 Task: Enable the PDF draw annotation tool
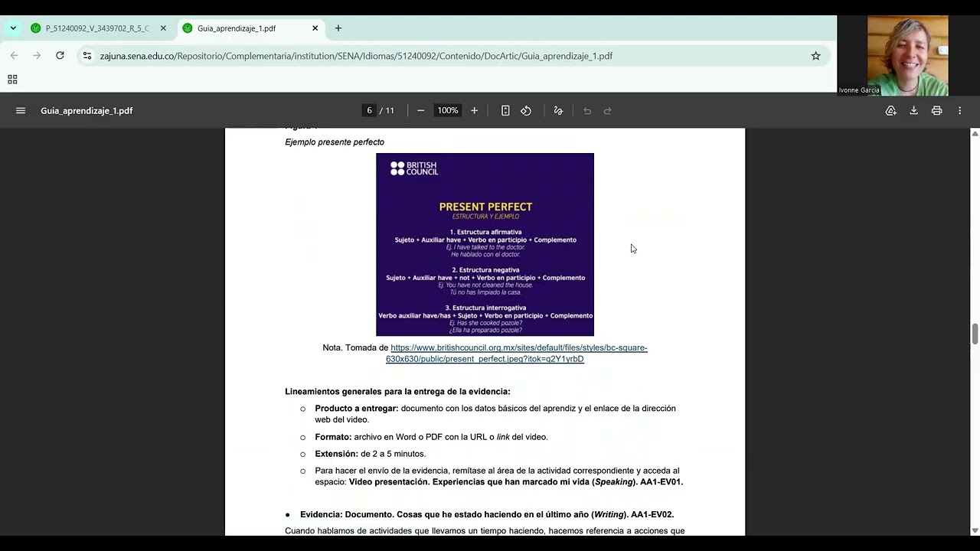pyautogui.click(x=558, y=111)
